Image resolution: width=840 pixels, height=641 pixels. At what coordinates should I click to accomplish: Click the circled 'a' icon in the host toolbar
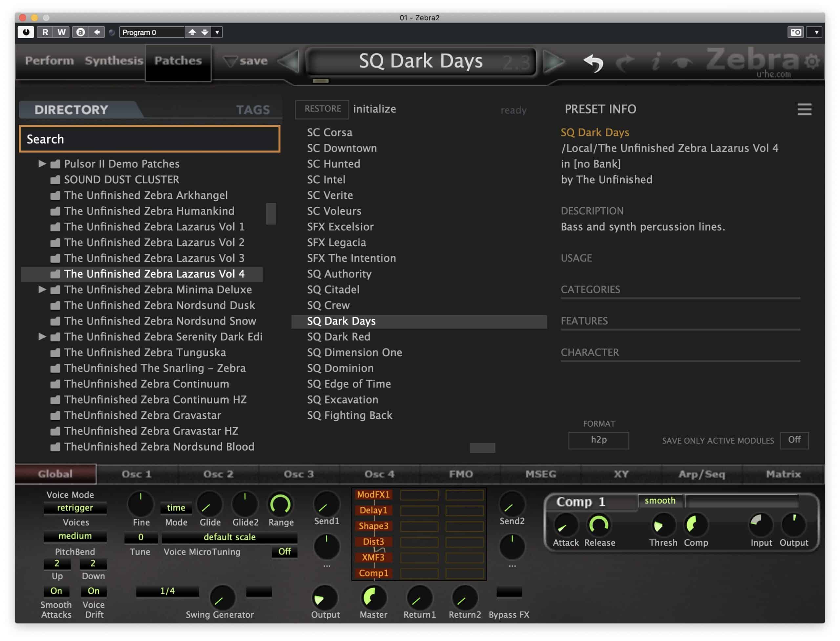(81, 32)
